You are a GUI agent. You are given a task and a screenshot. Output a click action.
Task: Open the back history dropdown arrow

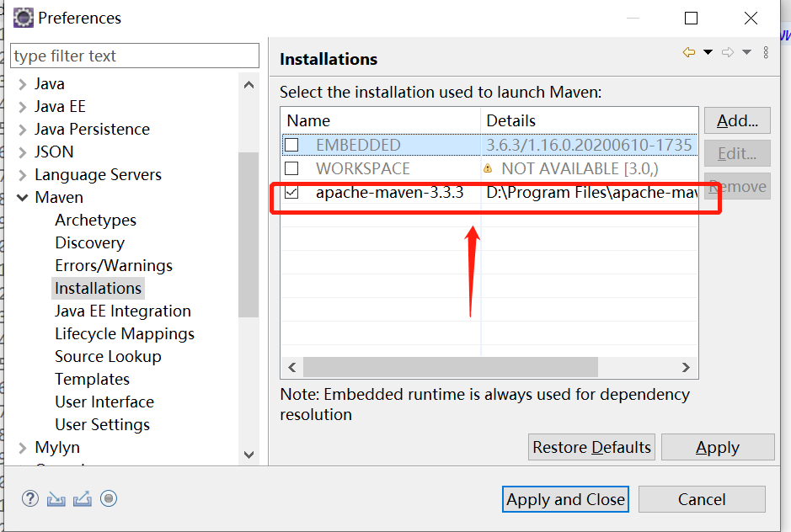[x=708, y=52]
